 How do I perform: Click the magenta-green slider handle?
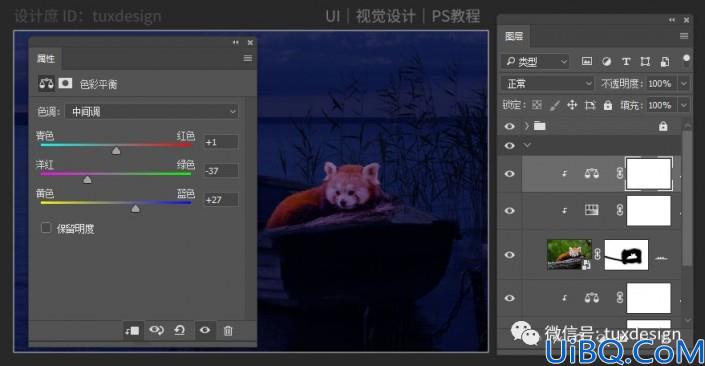point(87,180)
